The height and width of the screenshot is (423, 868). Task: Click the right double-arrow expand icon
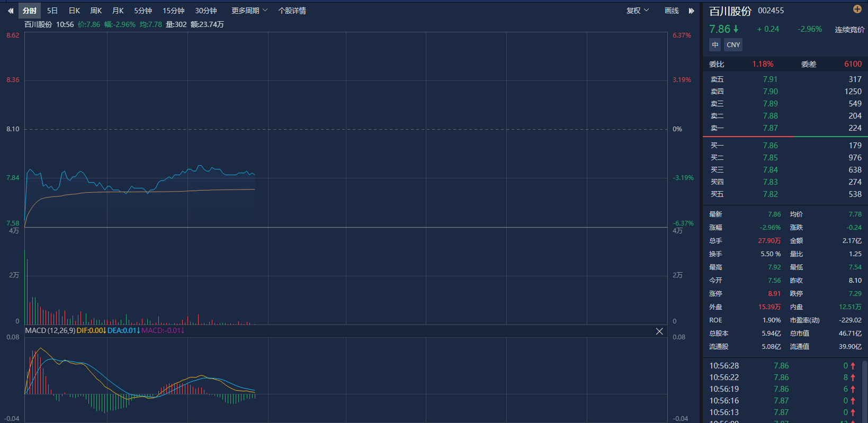[x=691, y=11]
